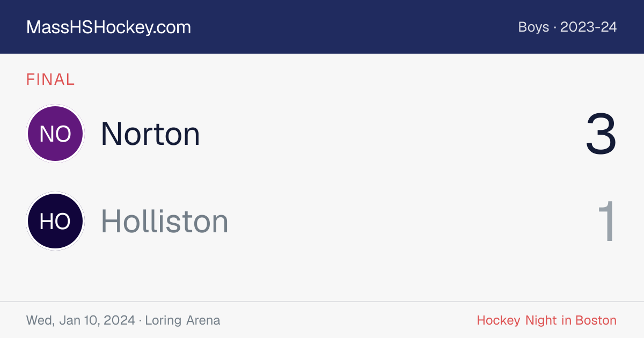
Task: Click the purple circle behind NO
Action: (x=55, y=134)
